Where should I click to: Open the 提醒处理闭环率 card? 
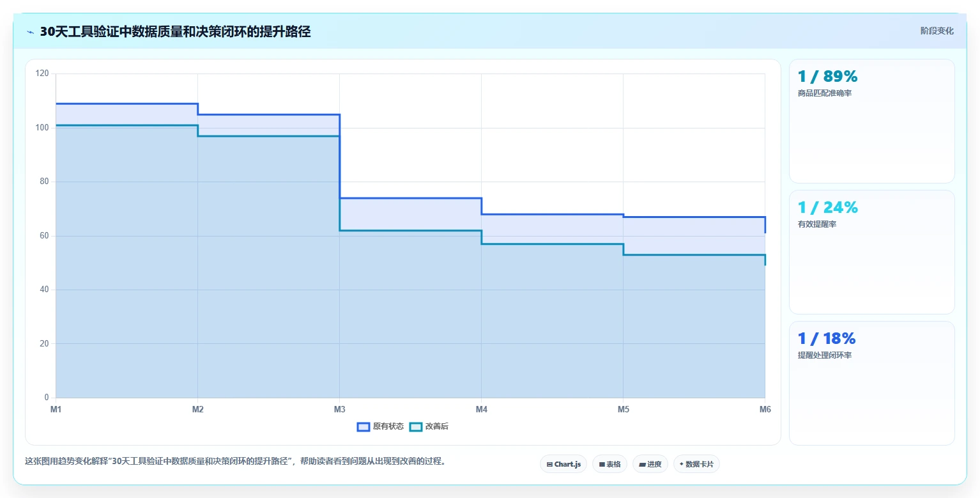click(872, 383)
